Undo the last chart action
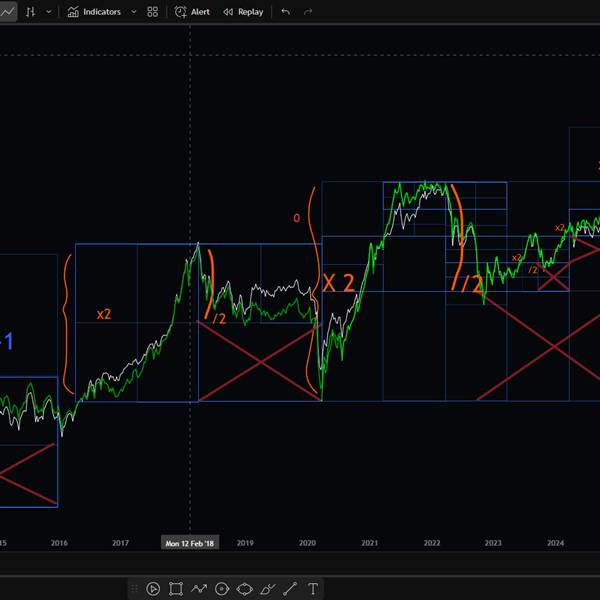Image resolution: width=600 pixels, height=600 pixels. coord(285,12)
